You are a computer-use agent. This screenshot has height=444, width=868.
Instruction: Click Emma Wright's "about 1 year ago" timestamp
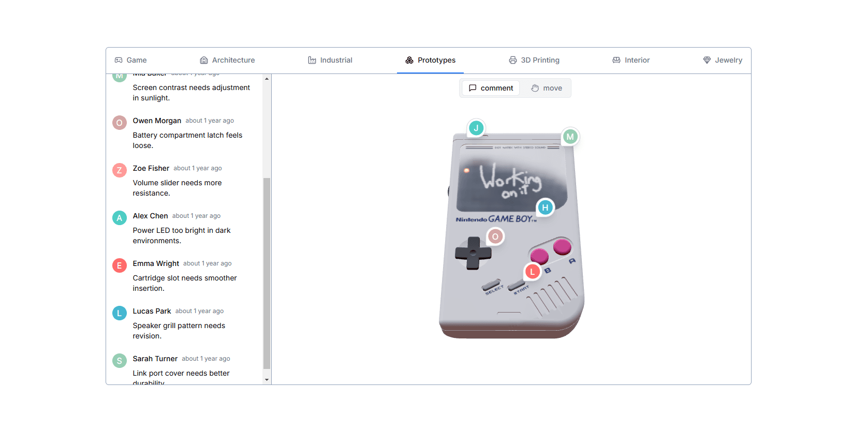pos(208,263)
